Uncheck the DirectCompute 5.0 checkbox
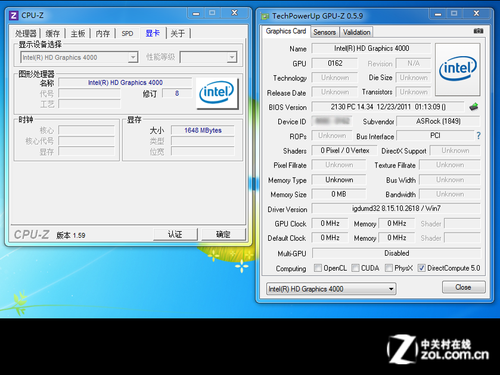Viewport: 500px width, 375px height. 421,268
